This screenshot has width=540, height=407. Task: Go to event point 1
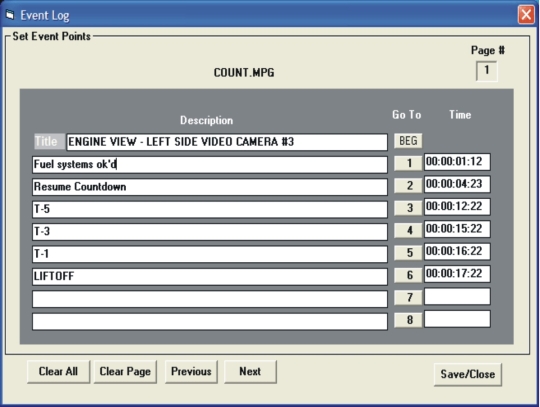(408, 163)
